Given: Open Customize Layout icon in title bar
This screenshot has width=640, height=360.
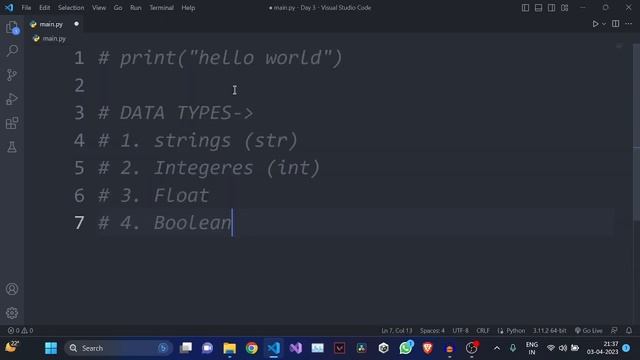Looking at the screenshot, I should [564, 8].
